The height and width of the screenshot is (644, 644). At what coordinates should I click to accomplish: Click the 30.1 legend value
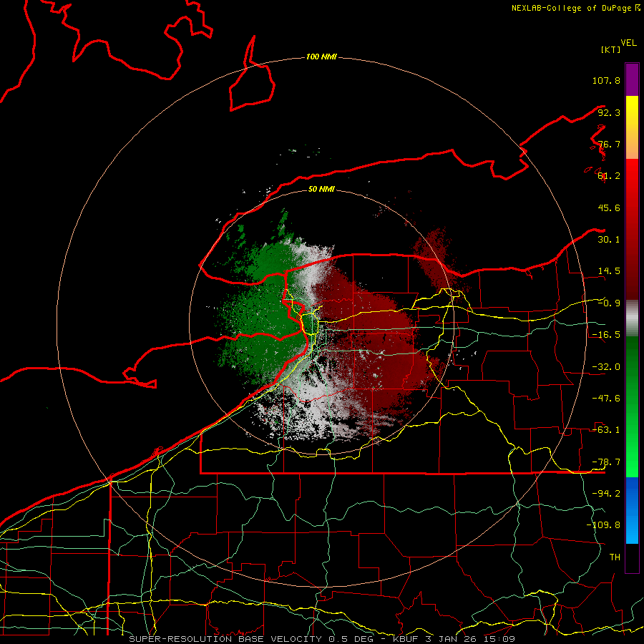(x=609, y=240)
